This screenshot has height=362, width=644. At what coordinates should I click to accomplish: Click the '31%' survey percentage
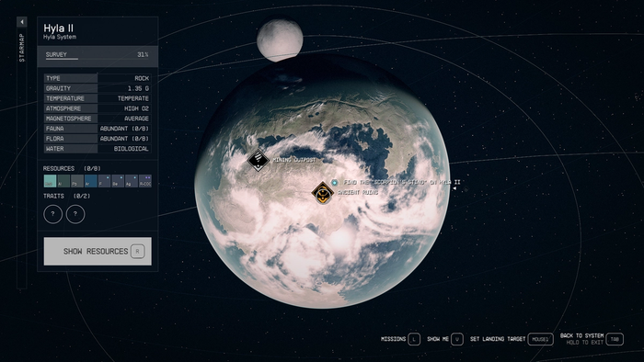coord(143,54)
